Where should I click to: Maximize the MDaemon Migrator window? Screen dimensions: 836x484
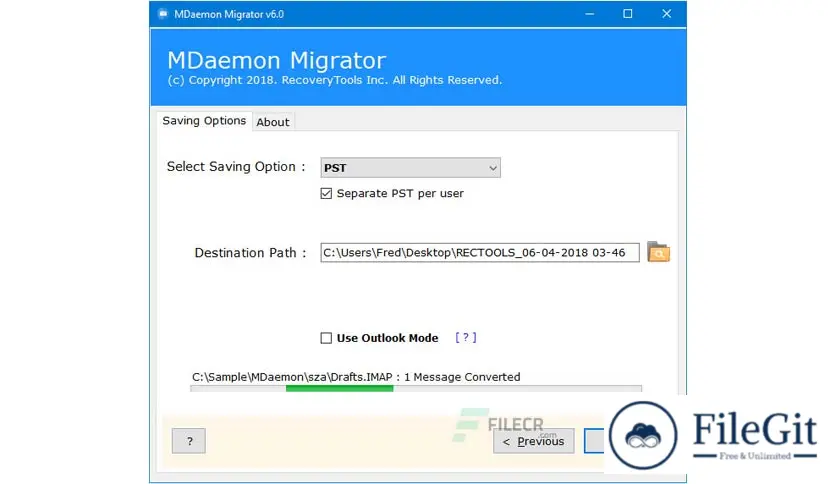coord(628,14)
